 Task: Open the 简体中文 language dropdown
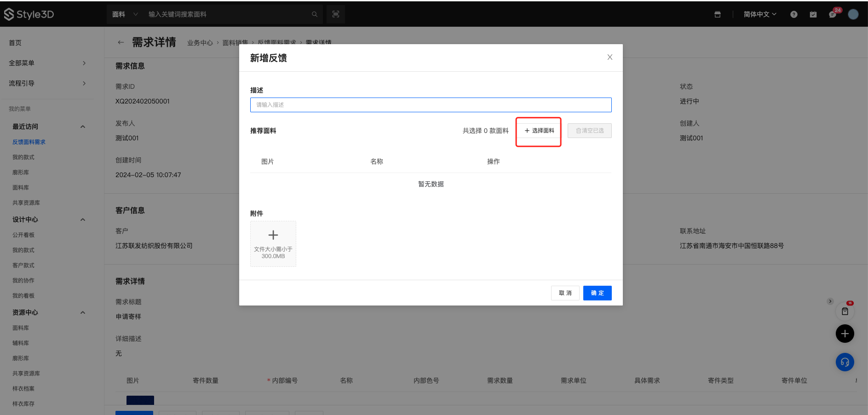759,14
